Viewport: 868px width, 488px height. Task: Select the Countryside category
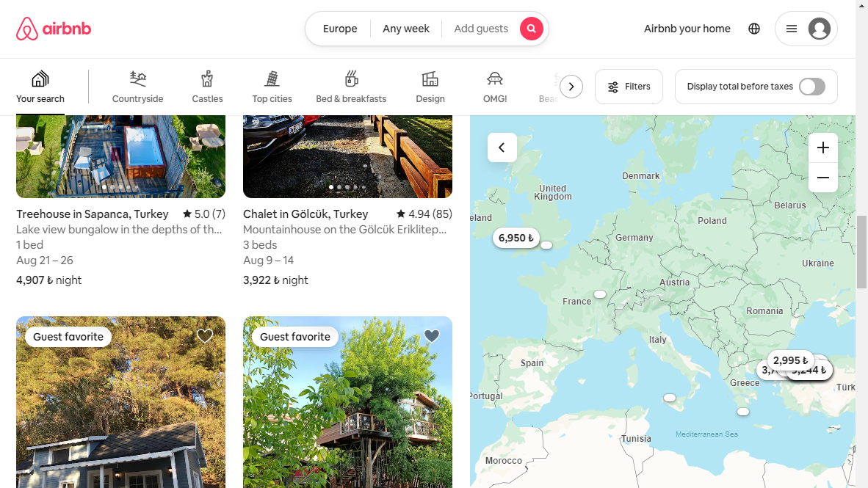point(138,87)
